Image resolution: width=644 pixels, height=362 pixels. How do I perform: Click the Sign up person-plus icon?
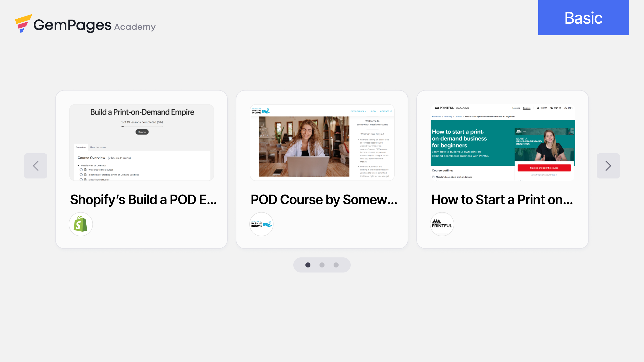click(x=551, y=108)
